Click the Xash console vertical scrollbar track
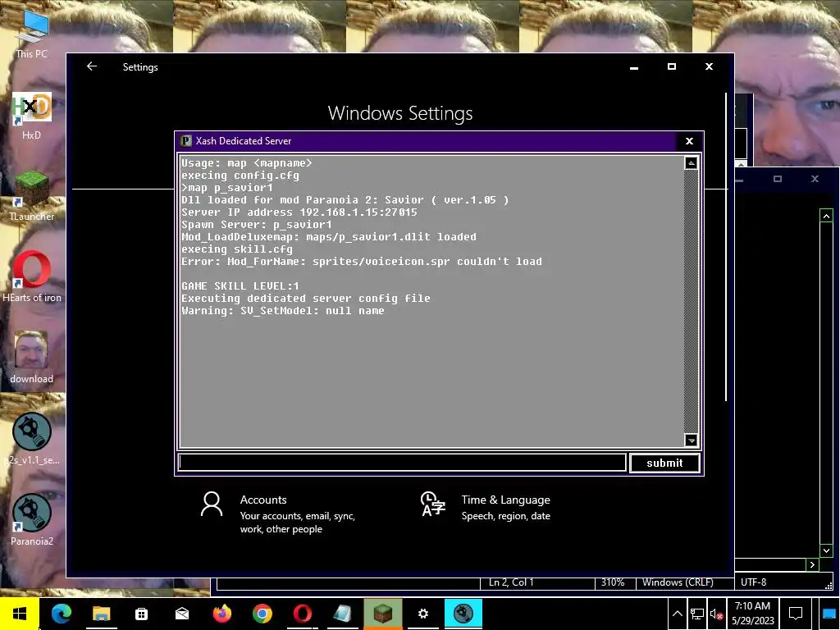The image size is (840, 630). pos(691,302)
